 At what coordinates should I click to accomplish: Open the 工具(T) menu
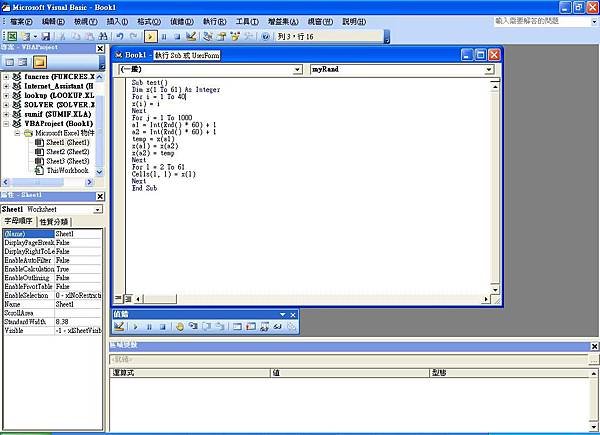(247, 22)
